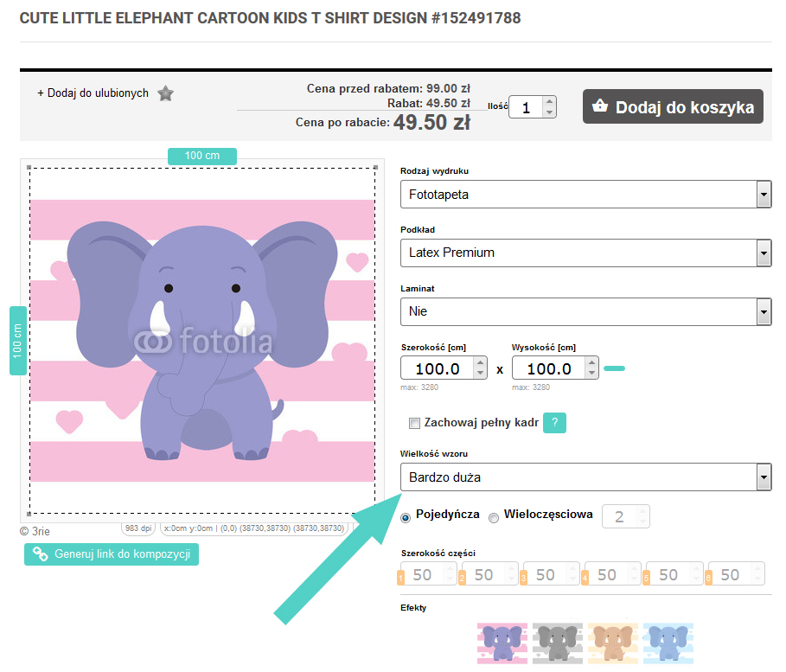
Task: Select the original color elephant effect thumbnail
Action: (502, 643)
